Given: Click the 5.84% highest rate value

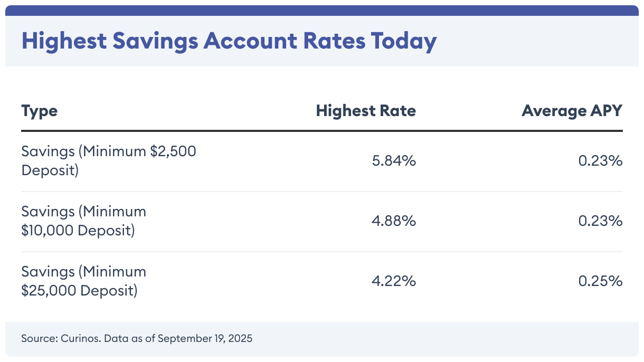Looking at the screenshot, I should [x=394, y=161].
